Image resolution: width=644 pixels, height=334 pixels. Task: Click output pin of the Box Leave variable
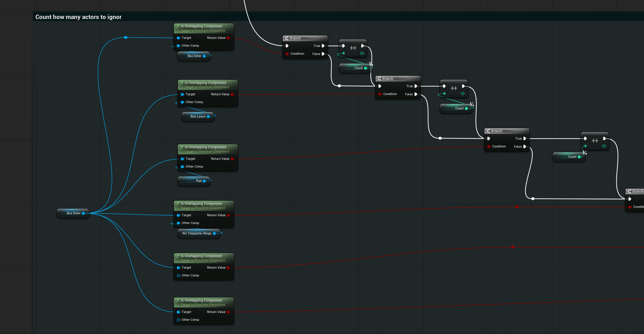[209, 117]
